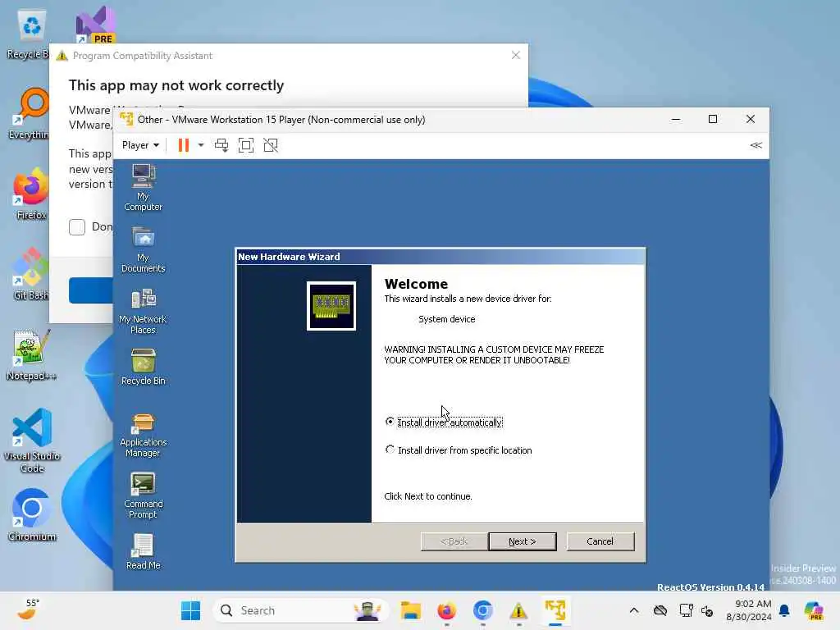
Task: Launch Applications Manager in ReactOS
Action: (143, 435)
